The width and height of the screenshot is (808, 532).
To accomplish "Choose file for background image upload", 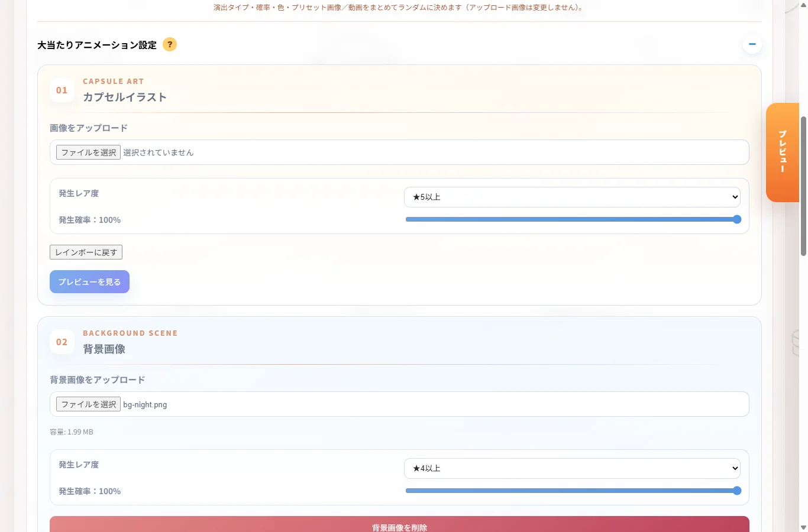I will point(89,404).
